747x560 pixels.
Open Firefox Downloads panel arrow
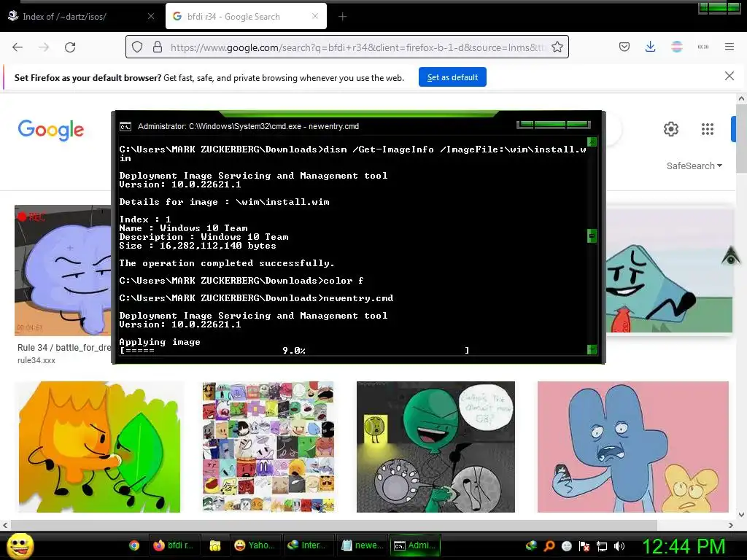[x=650, y=47]
